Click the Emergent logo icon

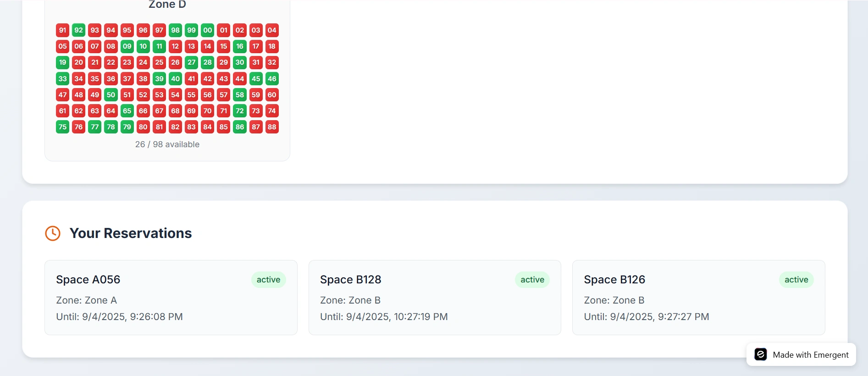click(x=760, y=354)
